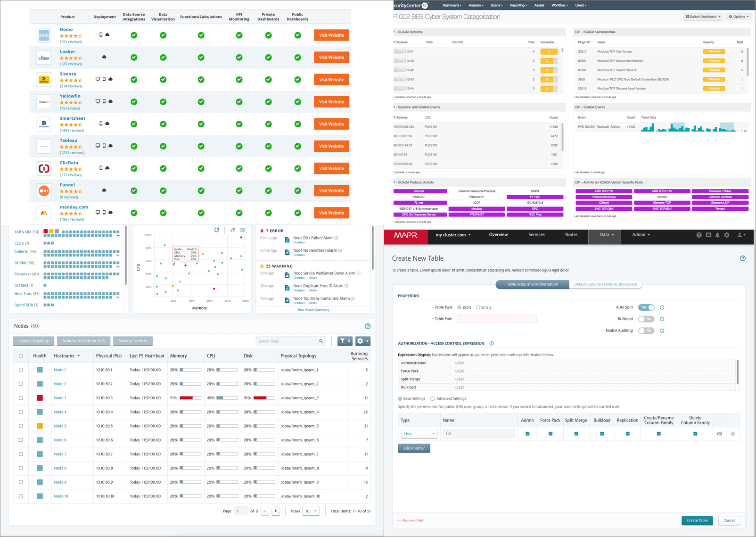
Task: Expand the Switch Dashboard dropdown
Action: [703, 17]
